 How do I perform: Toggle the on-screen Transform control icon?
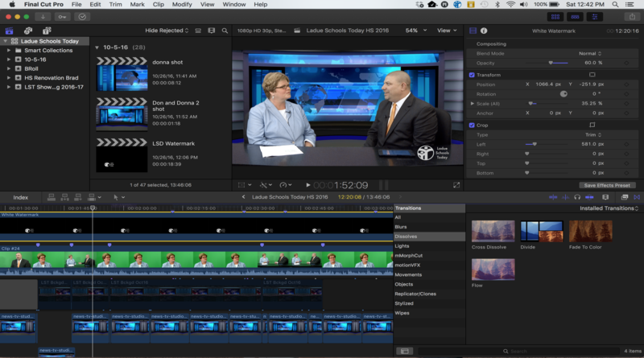592,75
